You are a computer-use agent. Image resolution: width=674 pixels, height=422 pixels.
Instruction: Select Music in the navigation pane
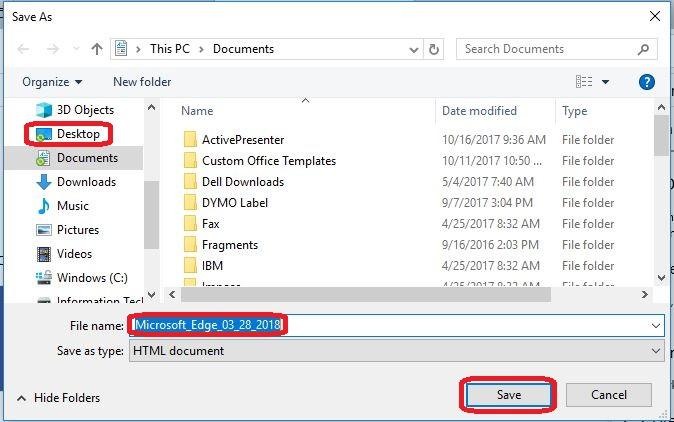coord(63,206)
